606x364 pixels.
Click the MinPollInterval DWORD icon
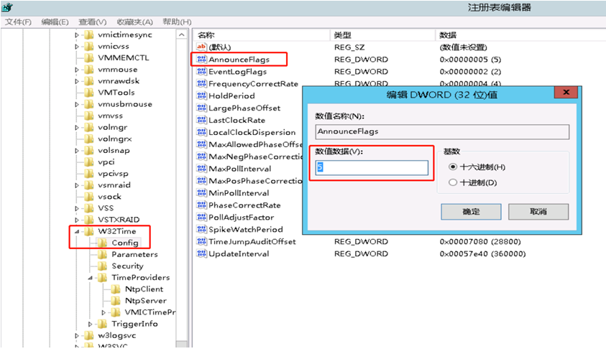[x=201, y=193]
